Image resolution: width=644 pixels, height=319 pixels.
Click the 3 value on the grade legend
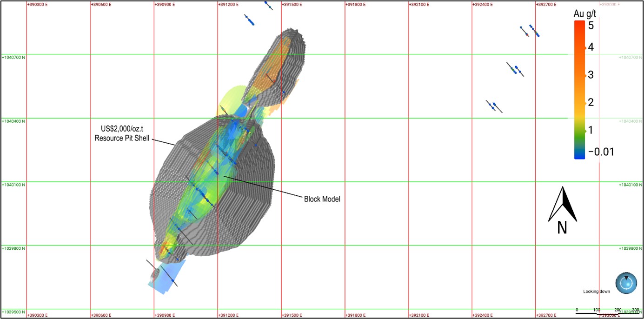591,75
